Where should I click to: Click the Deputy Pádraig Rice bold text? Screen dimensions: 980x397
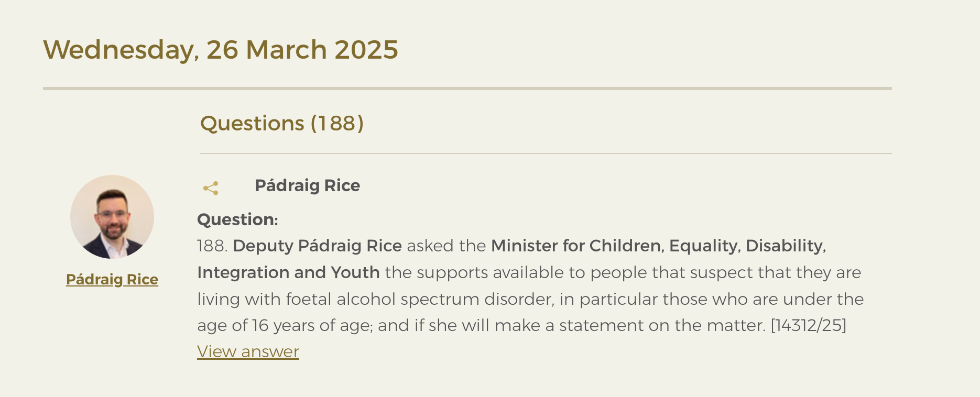[x=317, y=246]
